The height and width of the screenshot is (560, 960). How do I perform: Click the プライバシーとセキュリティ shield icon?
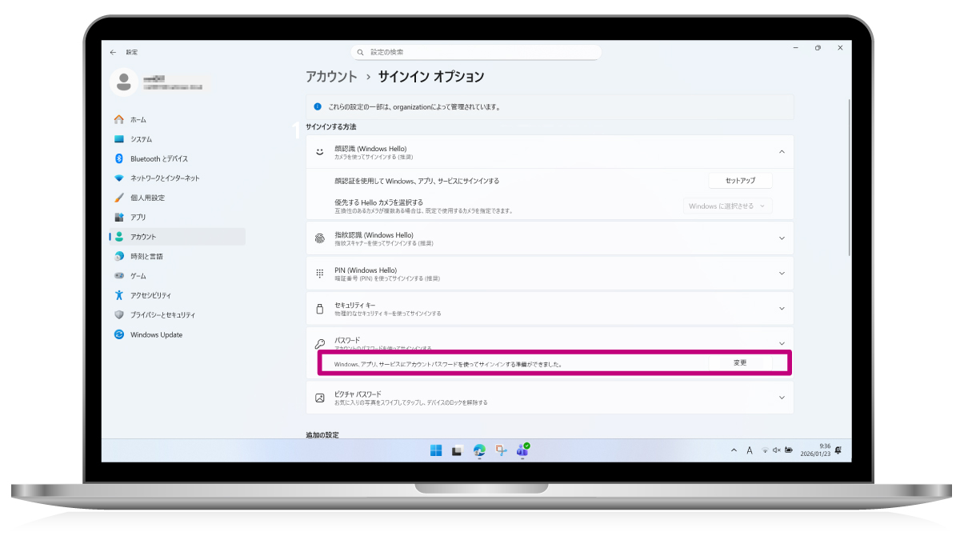(x=119, y=315)
